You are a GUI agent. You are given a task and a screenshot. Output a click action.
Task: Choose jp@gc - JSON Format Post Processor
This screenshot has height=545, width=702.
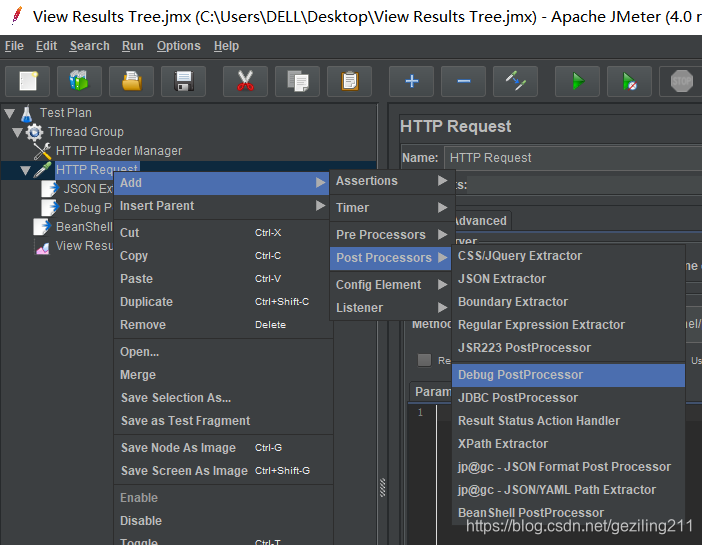(569, 467)
